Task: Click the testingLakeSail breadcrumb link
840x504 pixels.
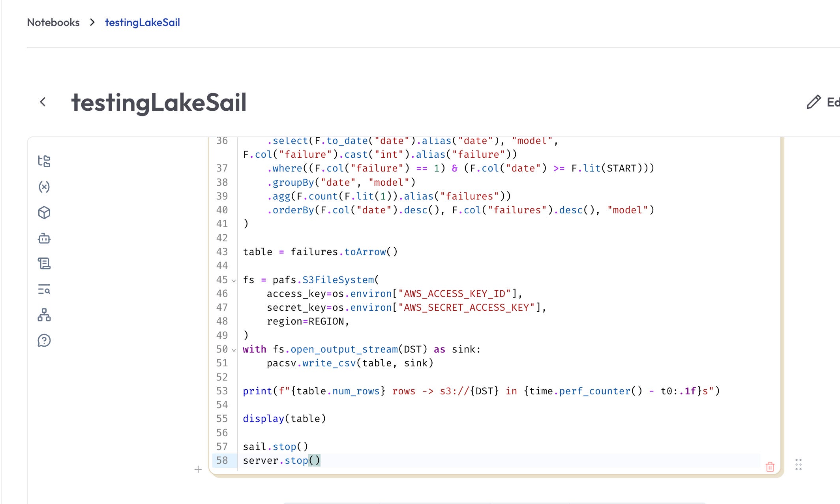Action: tap(142, 22)
